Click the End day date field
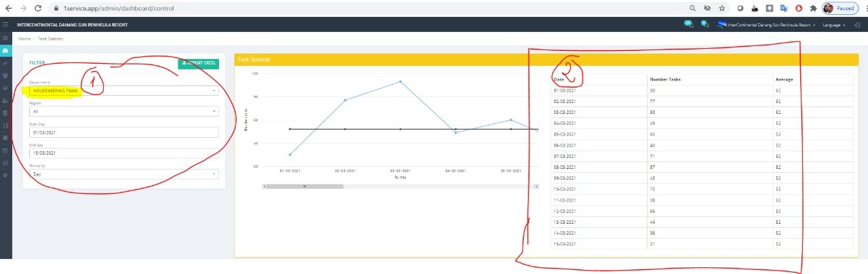Image resolution: width=868 pixels, height=274 pixels. coord(123,153)
